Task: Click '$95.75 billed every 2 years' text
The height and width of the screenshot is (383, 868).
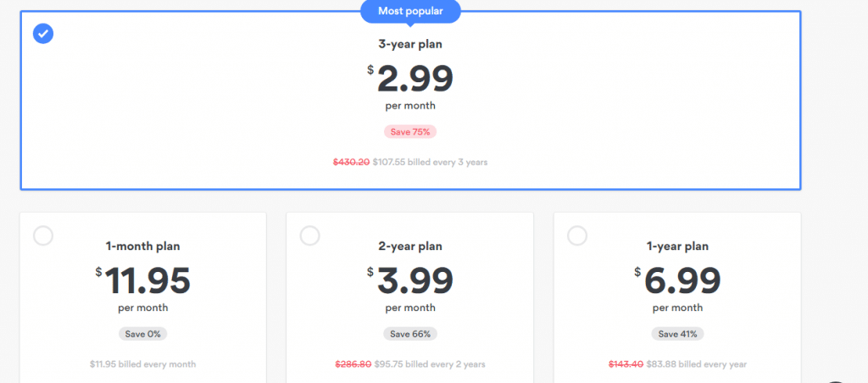Action: (x=430, y=364)
